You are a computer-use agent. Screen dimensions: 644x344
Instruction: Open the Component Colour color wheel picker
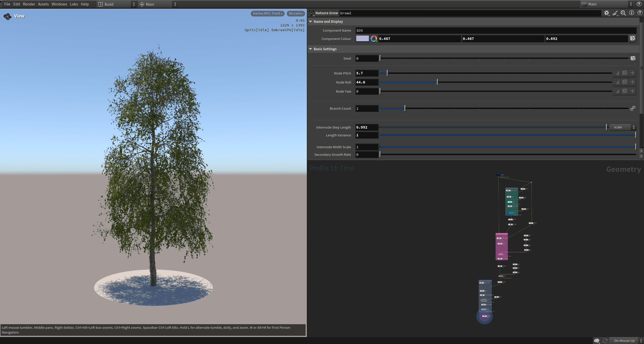pyautogui.click(x=374, y=38)
